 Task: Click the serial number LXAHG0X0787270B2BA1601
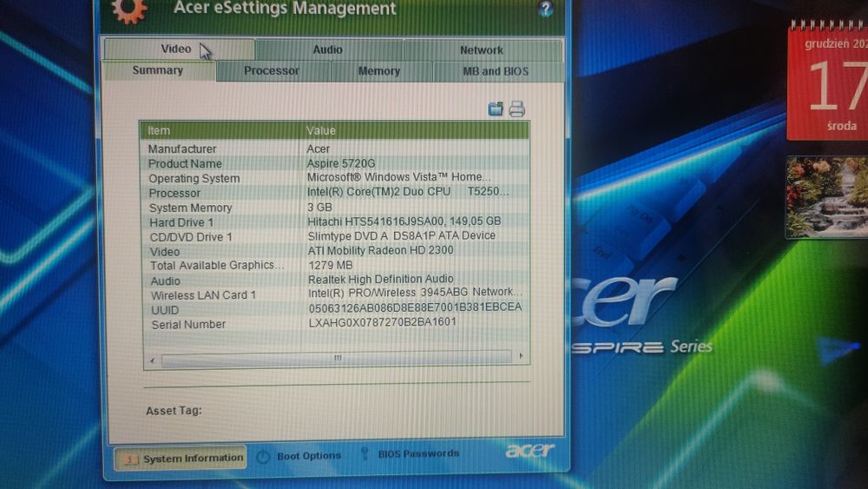[383, 322]
